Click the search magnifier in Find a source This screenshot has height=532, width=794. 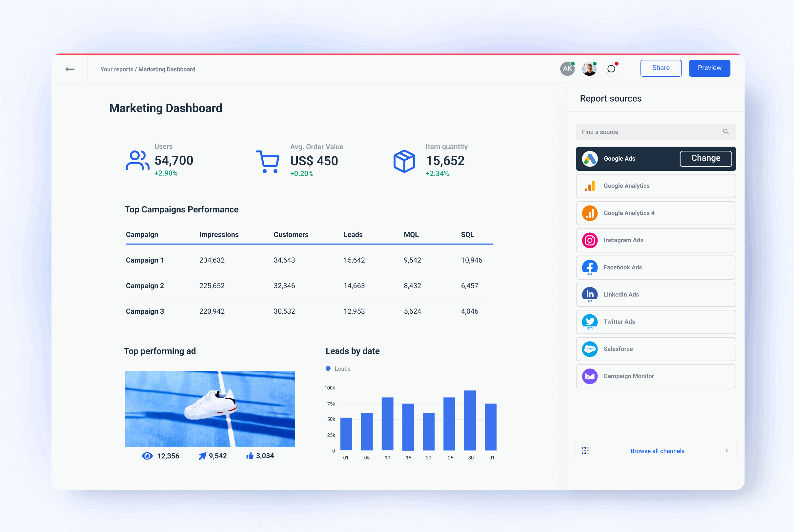(x=726, y=132)
